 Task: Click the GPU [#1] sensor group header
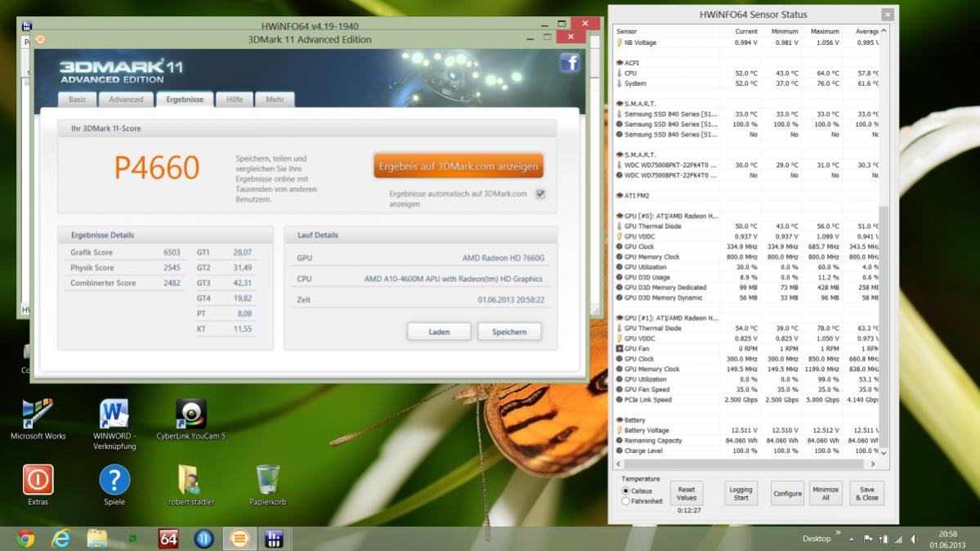667,318
